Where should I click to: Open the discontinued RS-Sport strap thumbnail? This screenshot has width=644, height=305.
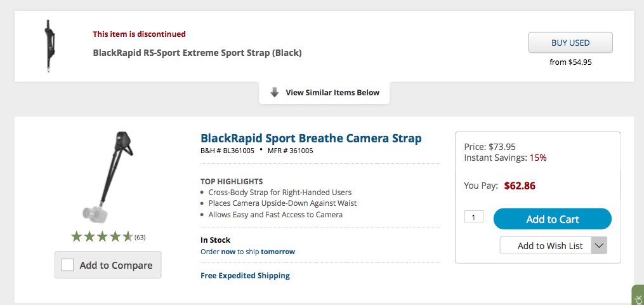(49, 46)
